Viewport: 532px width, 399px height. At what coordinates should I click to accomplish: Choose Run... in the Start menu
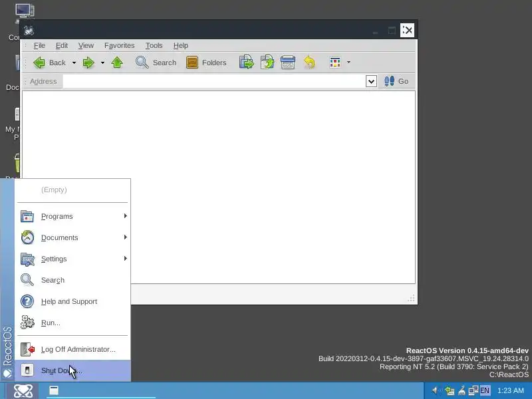click(x=72, y=323)
